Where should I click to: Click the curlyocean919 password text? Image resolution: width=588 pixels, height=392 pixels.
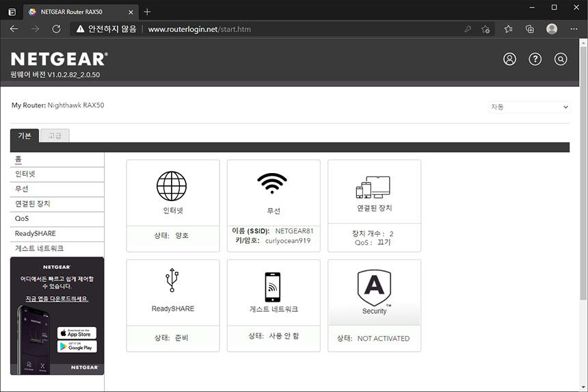point(288,241)
